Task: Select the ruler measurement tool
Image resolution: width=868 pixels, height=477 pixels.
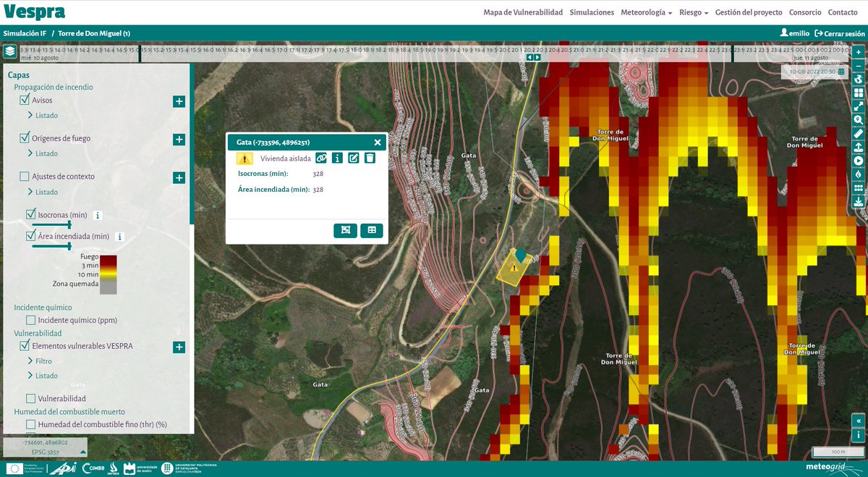Action: coord(859,133)
